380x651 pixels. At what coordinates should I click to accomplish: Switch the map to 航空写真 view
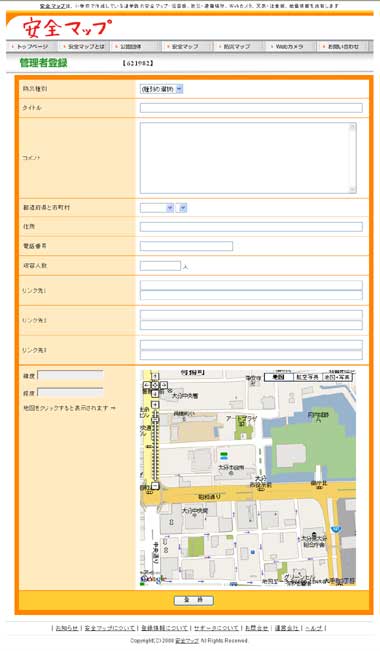tap(308, 377)
